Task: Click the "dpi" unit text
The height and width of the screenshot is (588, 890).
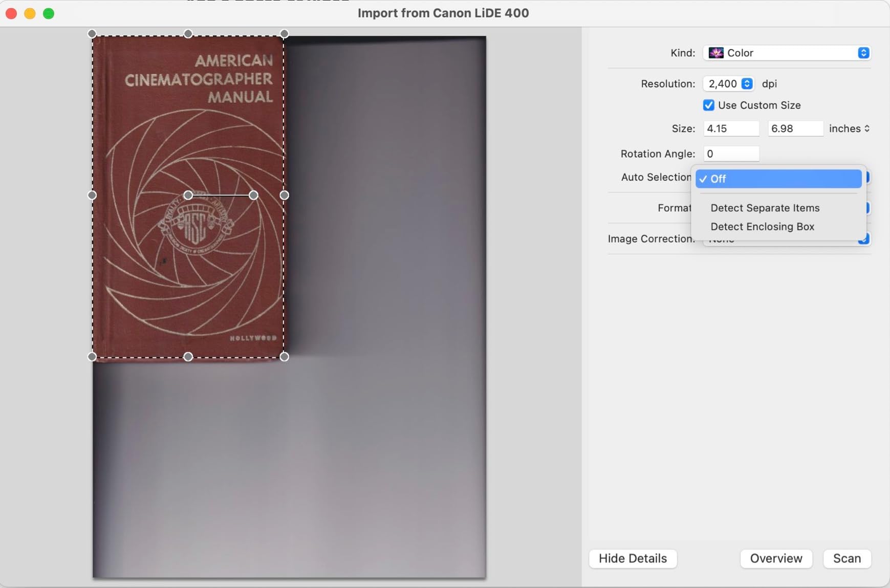Action: click(769, 83)
